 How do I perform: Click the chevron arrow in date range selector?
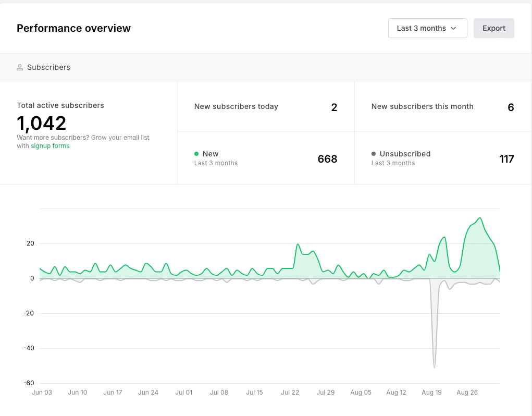[453, 28]
